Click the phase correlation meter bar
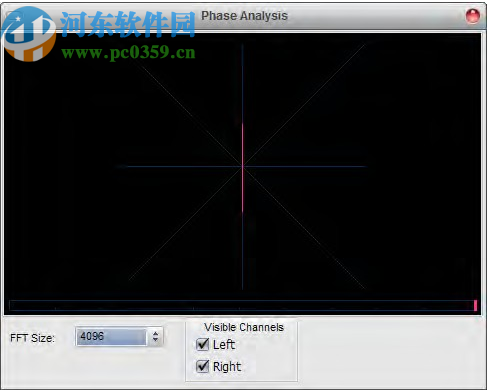The width and height of the screenshot is (490, 390). (x=243, y=305)
